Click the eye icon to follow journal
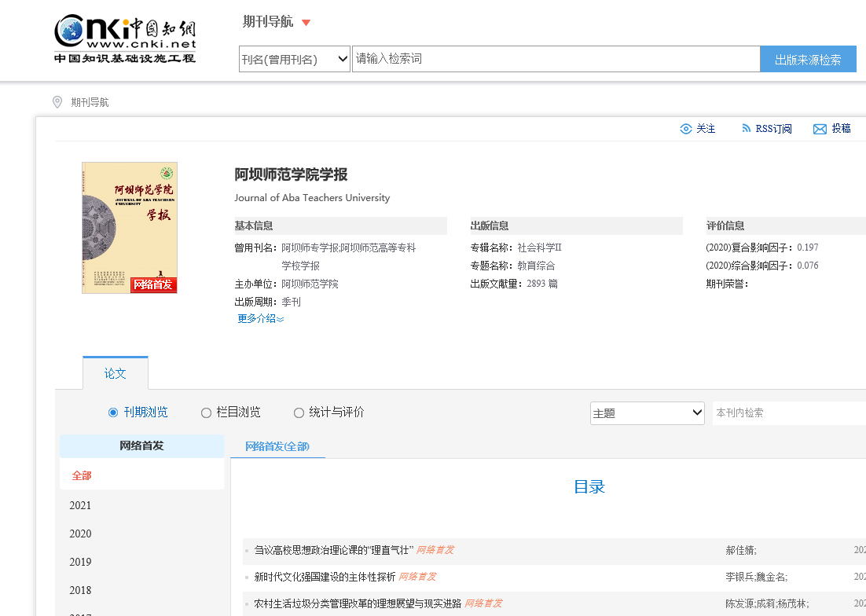 [686, 129]
